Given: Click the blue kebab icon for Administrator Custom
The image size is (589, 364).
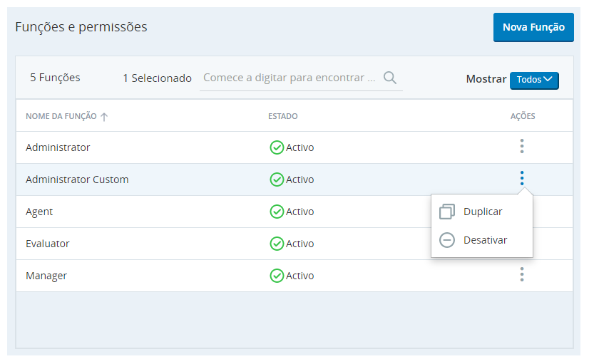Looking at the screenshot, I should coord(522,178).
